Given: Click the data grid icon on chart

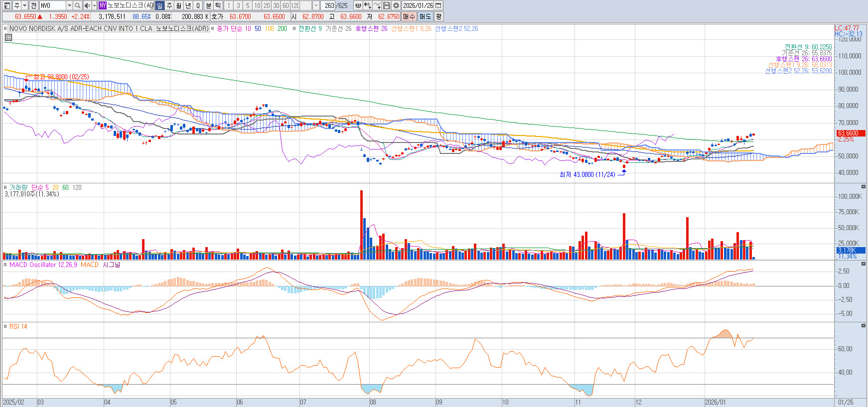Looking at the screenshot, I should pos(8,37).
